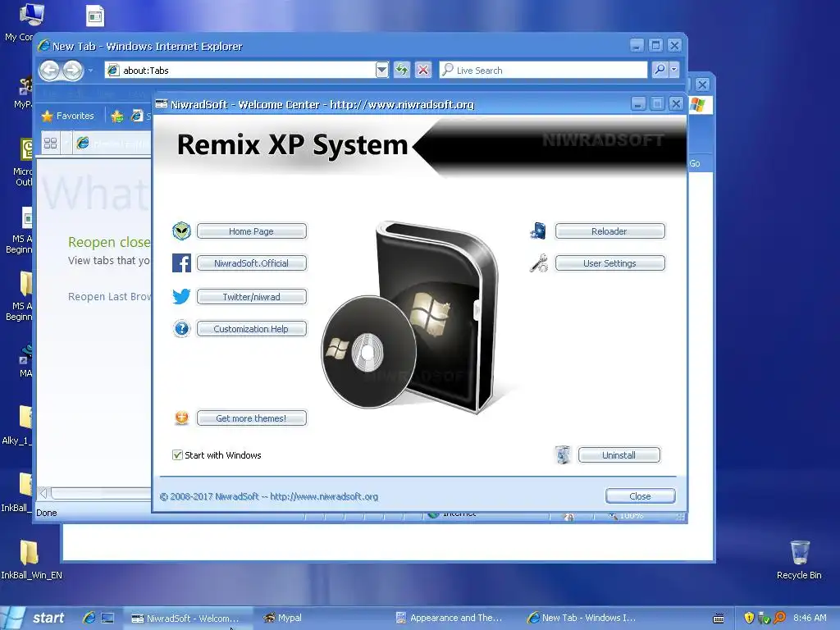Screen dimensions: 840x630
Task: Click the Refresh icon in Internet Explorer
Action: tap(402, 71)
